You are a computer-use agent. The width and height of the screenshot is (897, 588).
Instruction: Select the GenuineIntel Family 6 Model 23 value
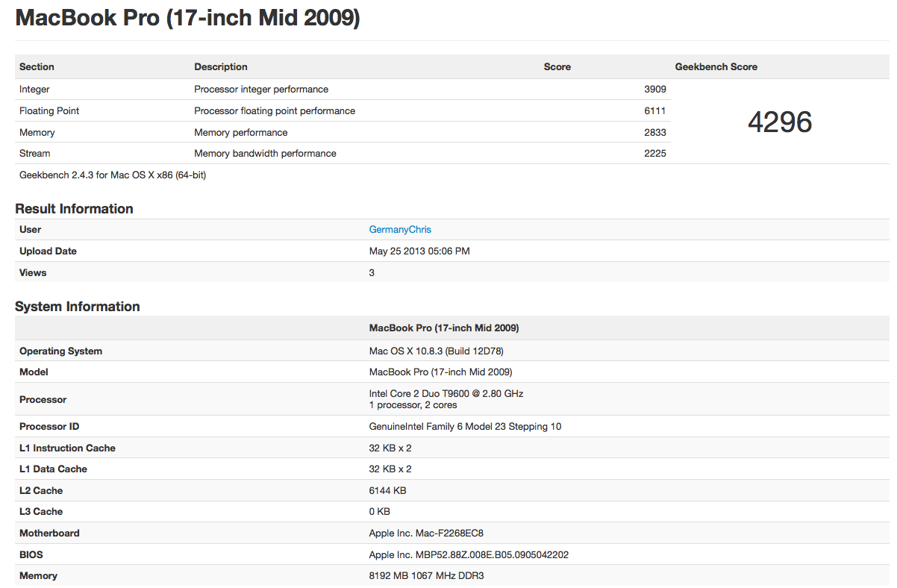465,427
